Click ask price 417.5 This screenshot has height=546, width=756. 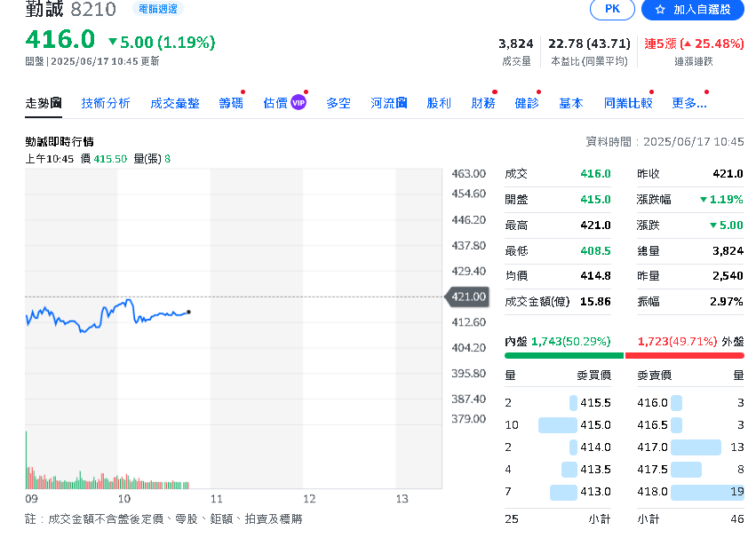coord(652,470)
